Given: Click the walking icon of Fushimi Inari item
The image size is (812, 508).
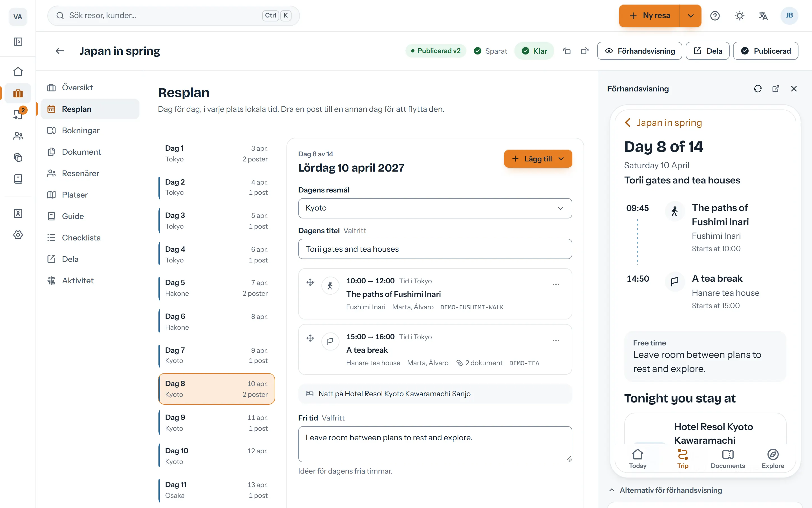Looking at the screenshot, I should tap(330, 286).
